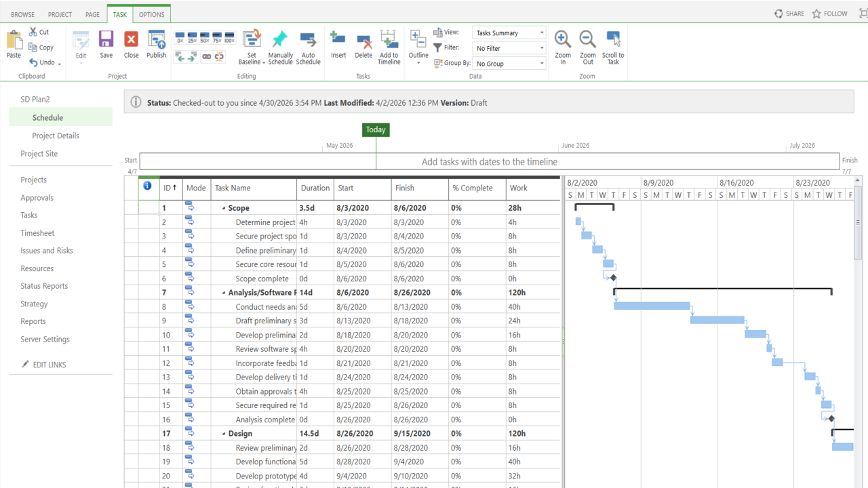
Task: Open Issues and Risks
Action: [x=47, y=251]
